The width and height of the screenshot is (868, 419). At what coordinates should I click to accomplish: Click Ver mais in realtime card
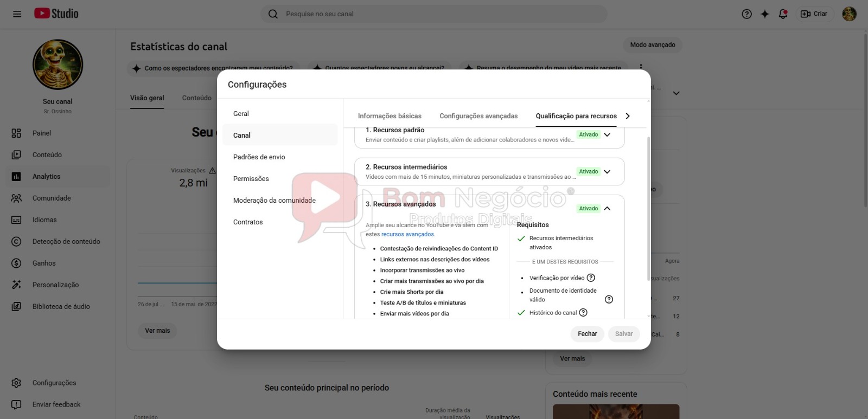(572, 359)
